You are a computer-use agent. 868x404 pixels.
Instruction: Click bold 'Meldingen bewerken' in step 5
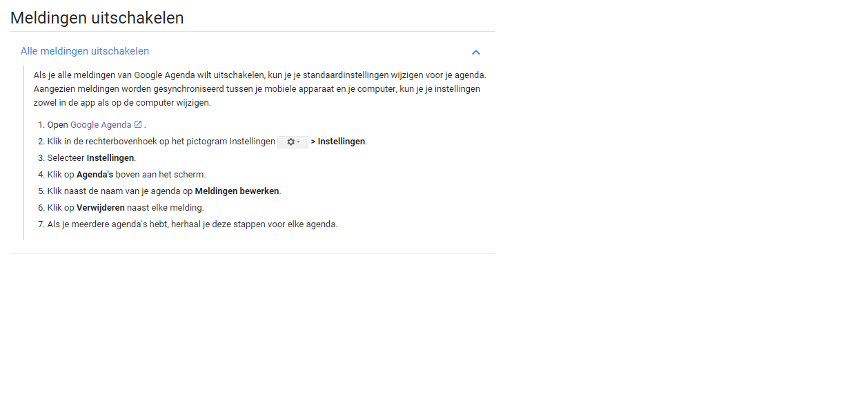(x=237, y=191)
